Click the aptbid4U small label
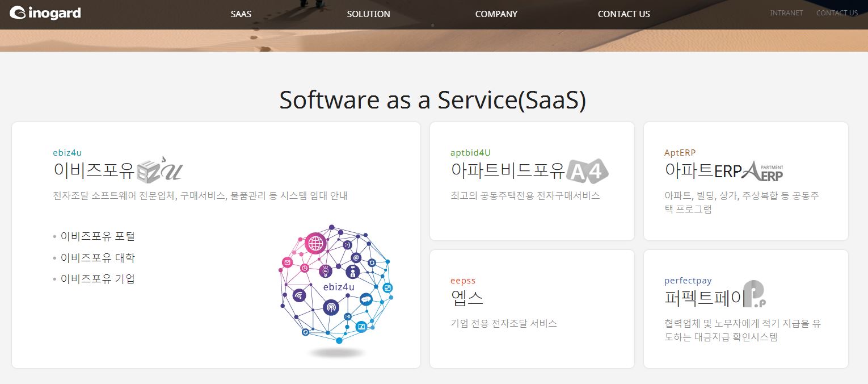Image resolution: width=868 pixels, height=384 pixels. [470, 152]
